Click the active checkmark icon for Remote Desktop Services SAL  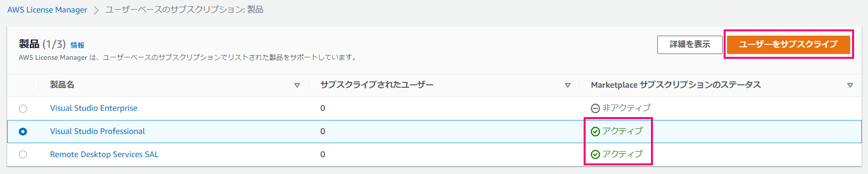click(x=595, y=154)
